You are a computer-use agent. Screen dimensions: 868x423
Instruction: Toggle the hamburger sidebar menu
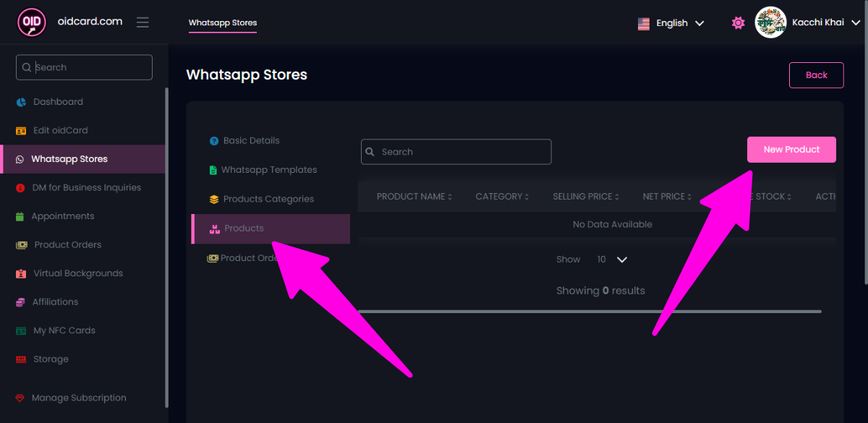coord(142,22)
